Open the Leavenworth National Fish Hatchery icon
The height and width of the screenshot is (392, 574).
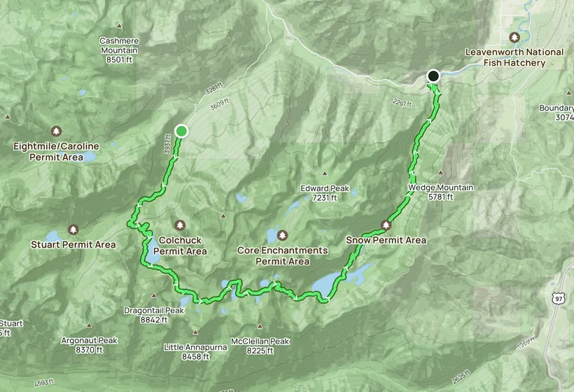514,37
